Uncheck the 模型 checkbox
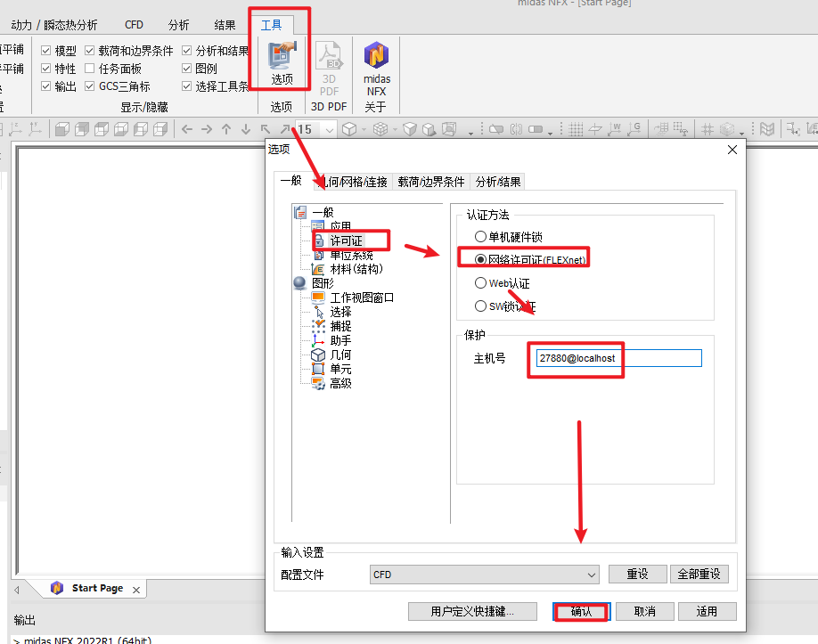818x644 pixels. tap(46, 51)
